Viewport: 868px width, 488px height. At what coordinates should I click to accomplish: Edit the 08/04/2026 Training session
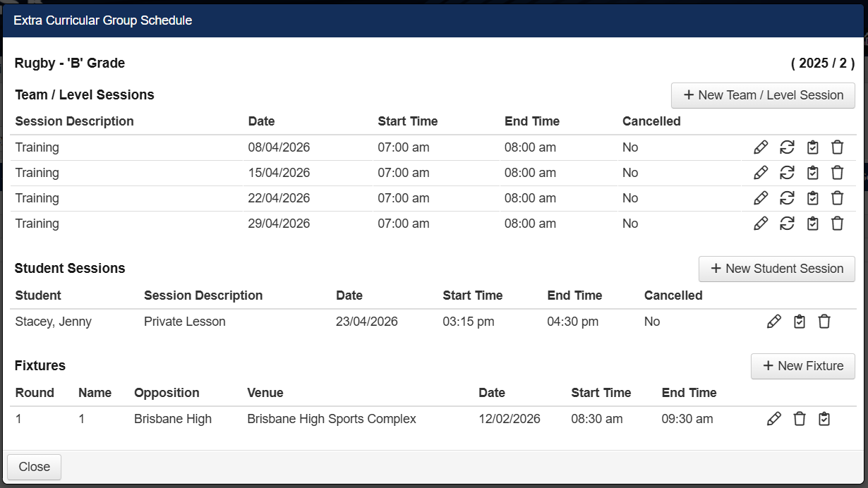(761, 147)
